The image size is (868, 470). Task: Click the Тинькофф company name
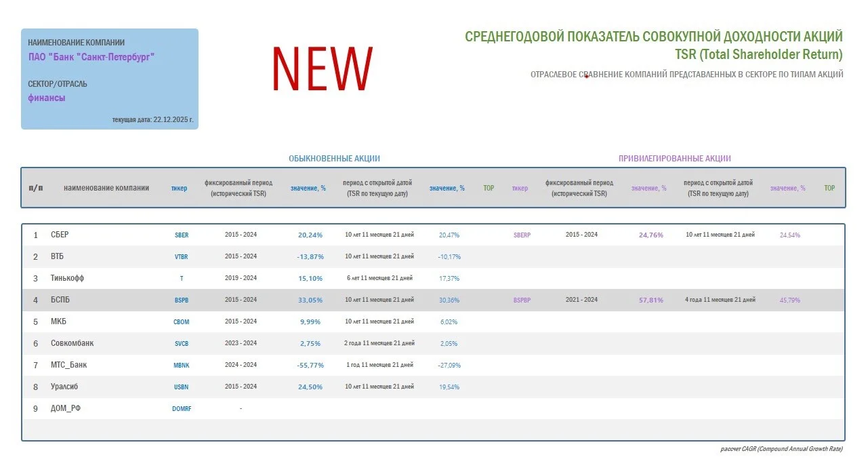(x=67, y=278)
